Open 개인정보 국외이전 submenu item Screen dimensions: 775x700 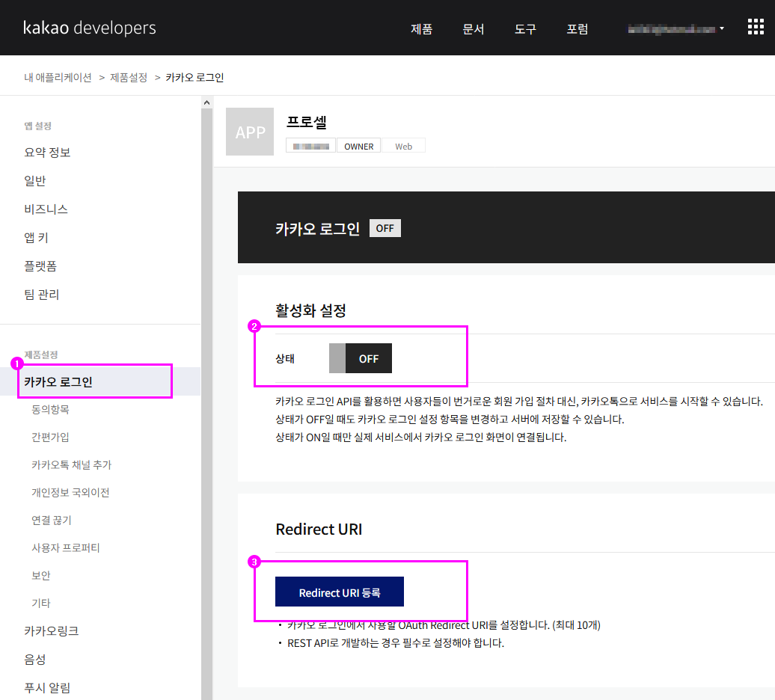click(70, 493)
